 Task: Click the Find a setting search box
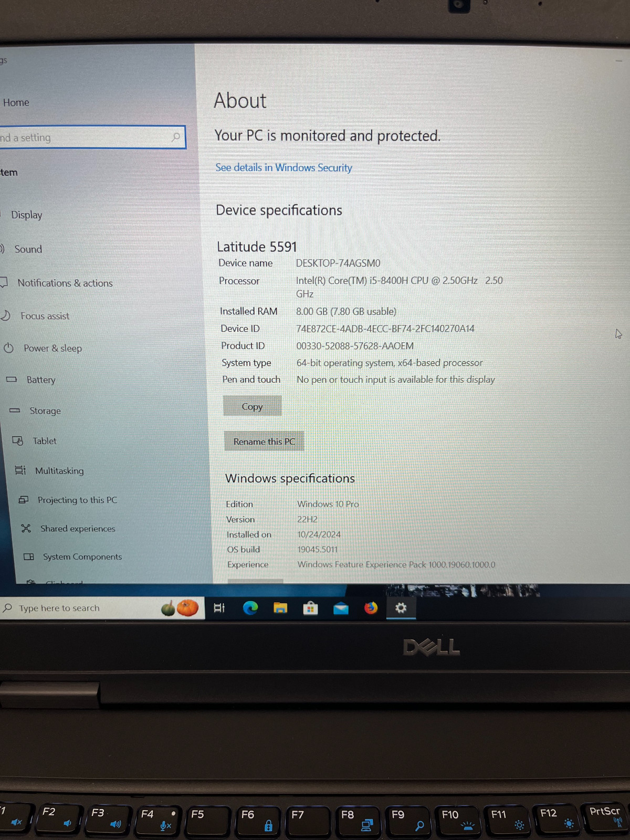point(92,137)
